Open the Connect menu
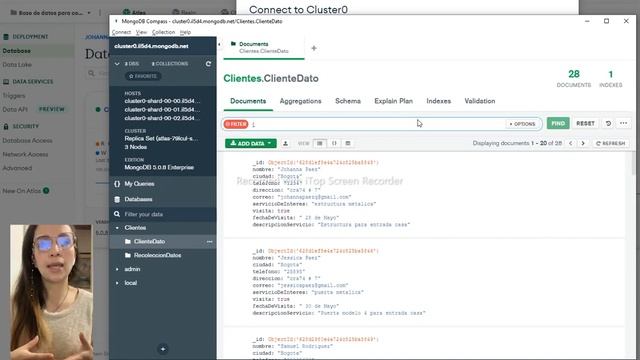This screenshot has width=640, height=360. coord(121,32)
